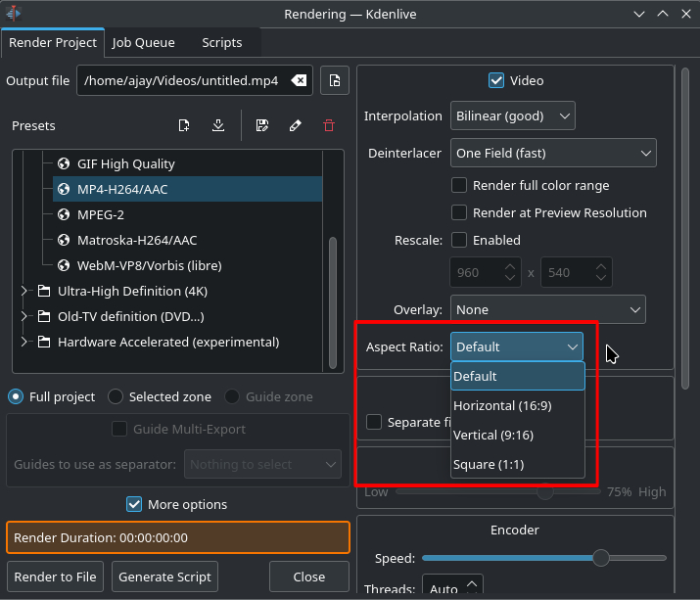Click the presets list vertical scrollbar
This screenshot has height=600, width=700.
[333, 302]
